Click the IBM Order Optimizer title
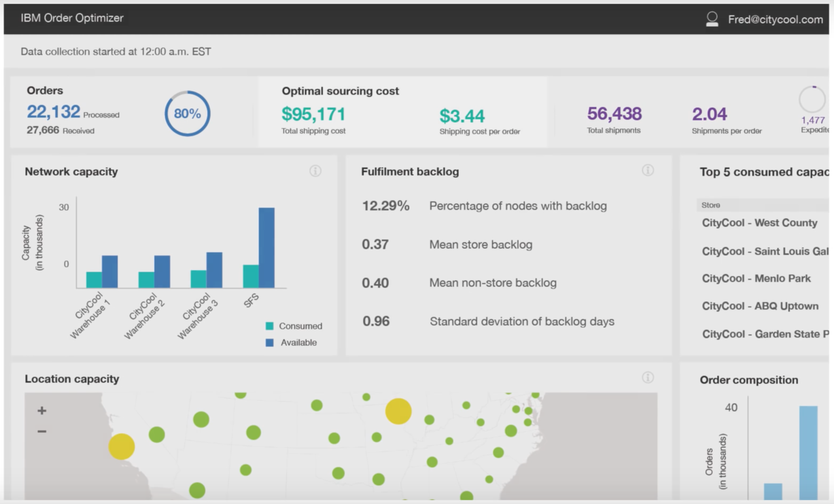 72,18
